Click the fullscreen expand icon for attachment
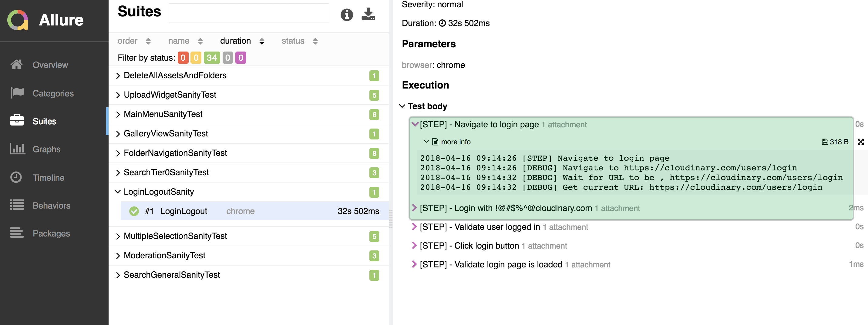 (x=860, y=142)
